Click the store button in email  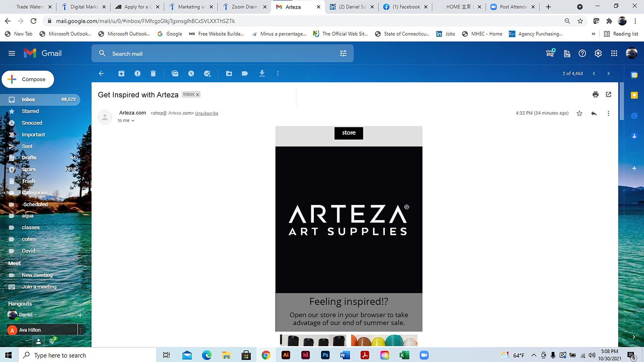click(x=348, y=133)
